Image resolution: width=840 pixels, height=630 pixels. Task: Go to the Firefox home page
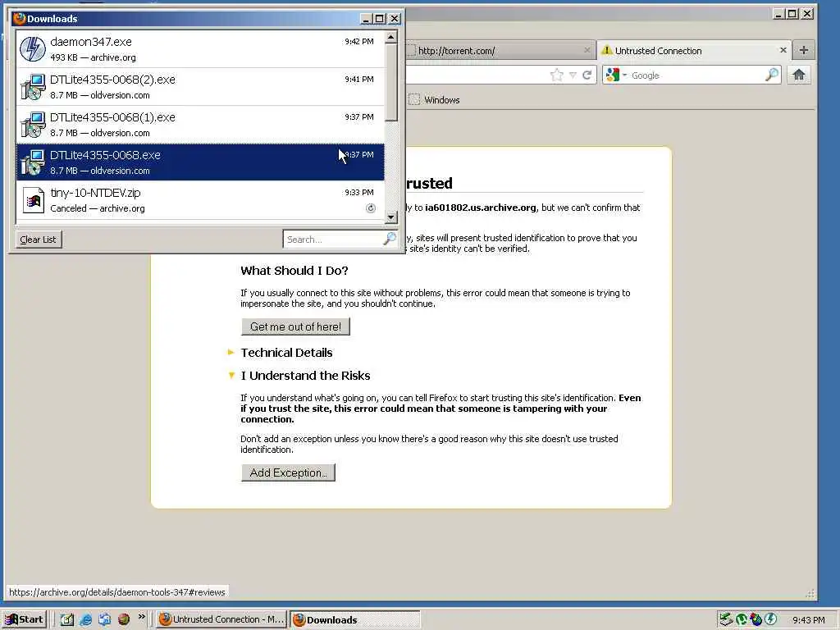tap(799, 75)
